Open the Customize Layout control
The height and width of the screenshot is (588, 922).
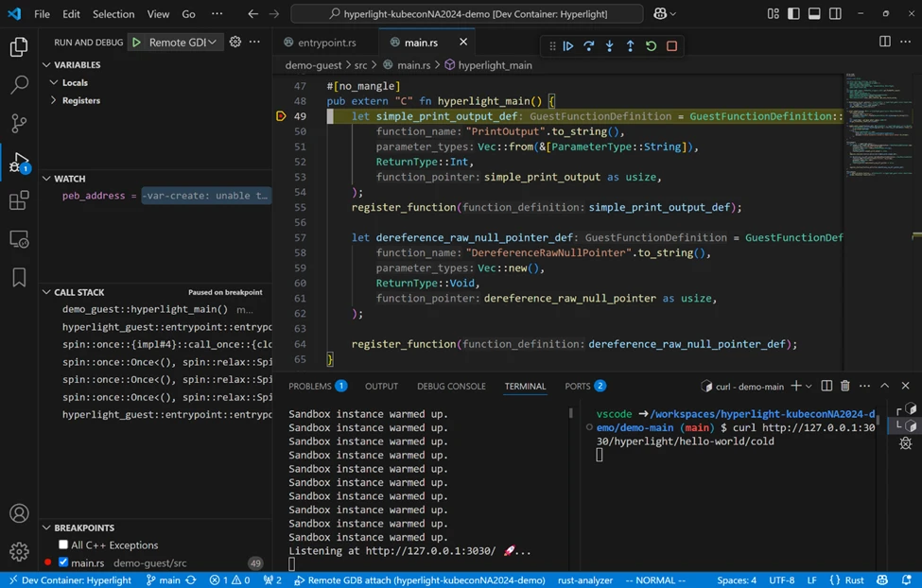(774, 13)
